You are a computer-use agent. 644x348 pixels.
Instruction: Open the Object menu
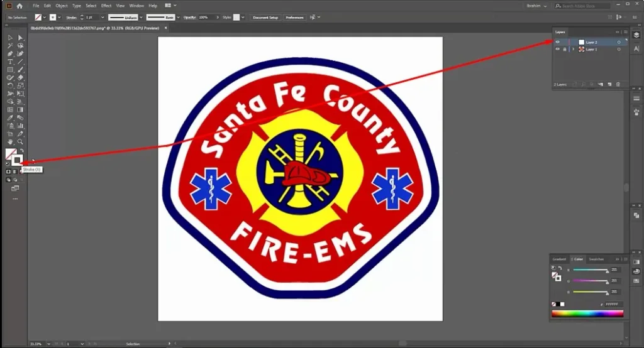(62, 6)
